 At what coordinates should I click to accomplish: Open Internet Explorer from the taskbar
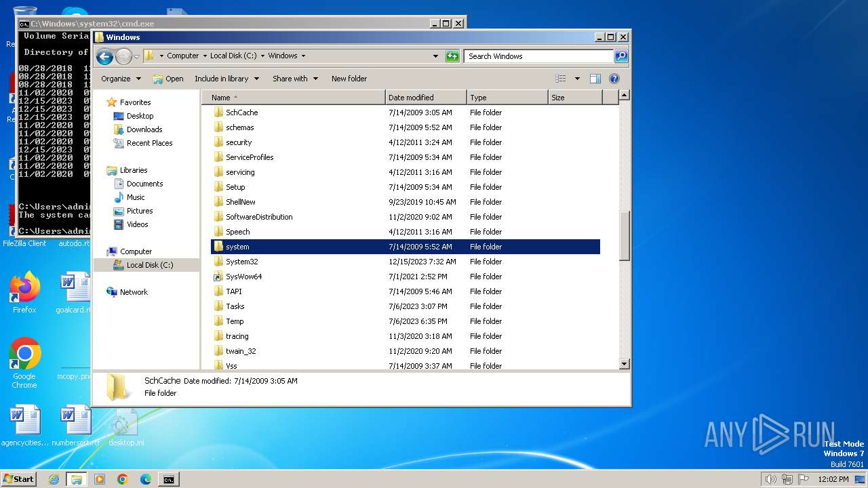pyautogui.click(x=54, y=479)
